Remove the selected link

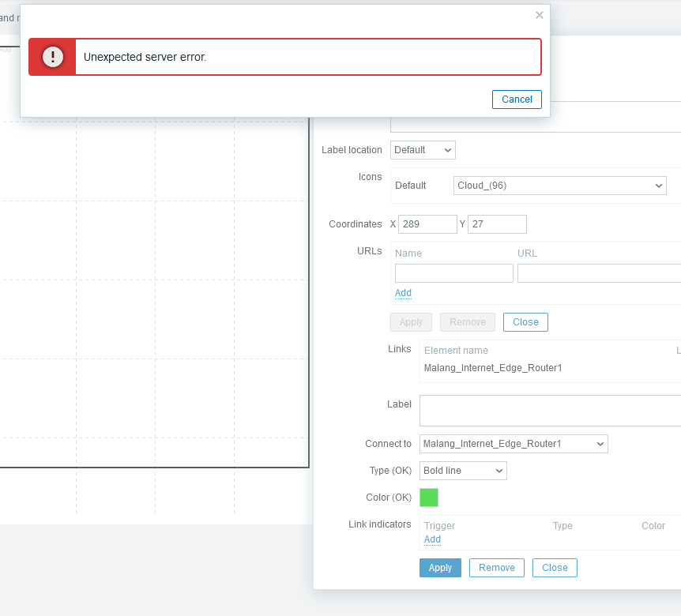(x=496, y=568)
